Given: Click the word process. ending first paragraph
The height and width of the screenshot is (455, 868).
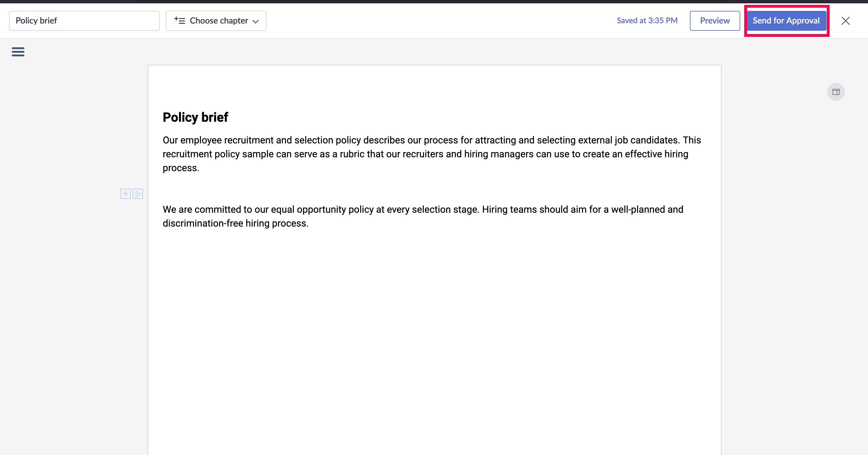Looking at the screenshot, I should coord(181,168).
